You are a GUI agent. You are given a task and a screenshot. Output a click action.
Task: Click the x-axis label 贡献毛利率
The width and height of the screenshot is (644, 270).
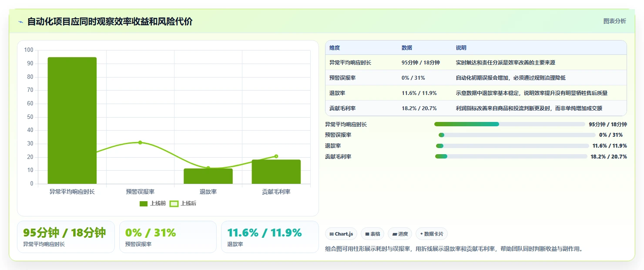pyautogui.click(x=276, y=192)
